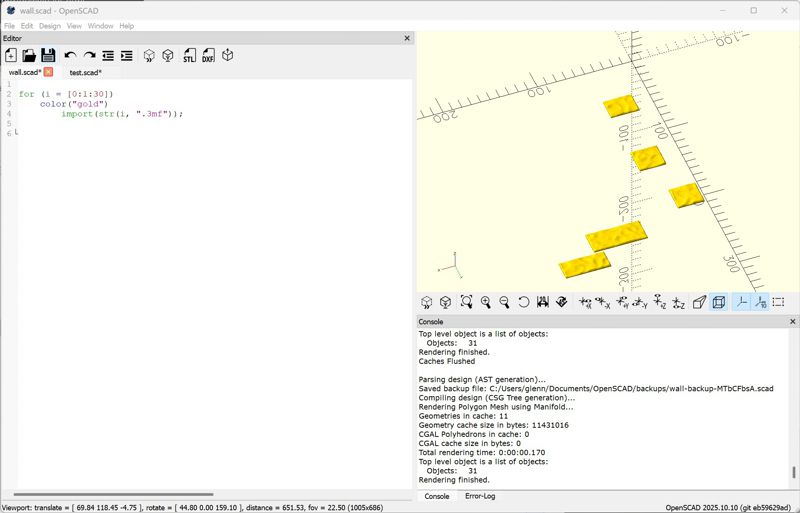Switch to perspective projection view

699,302
